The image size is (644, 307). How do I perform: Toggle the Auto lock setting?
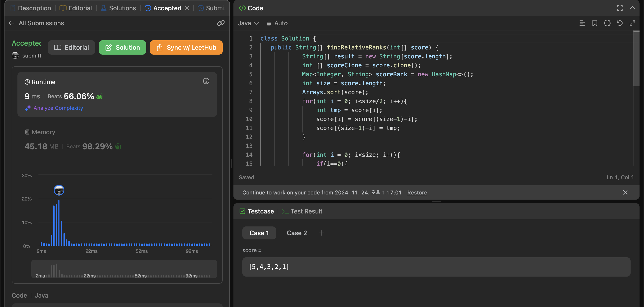[x=277, y=23]
